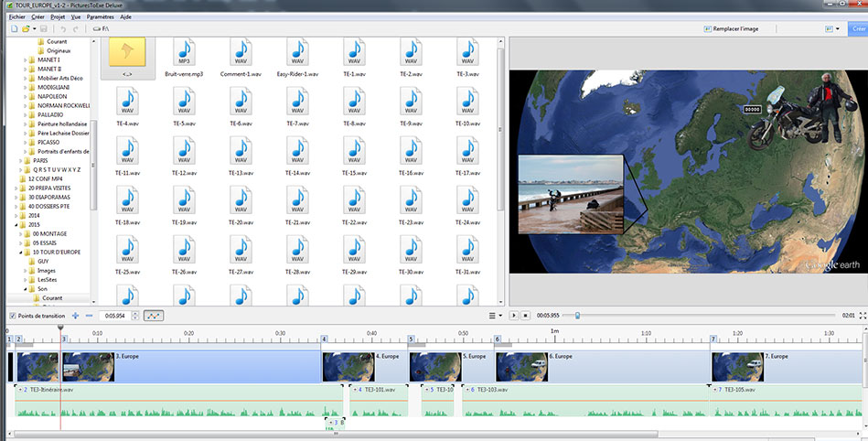This screenshot has height=441, width=868.
Task: Expand the PICASSO folder
Action: click(26, 143)
